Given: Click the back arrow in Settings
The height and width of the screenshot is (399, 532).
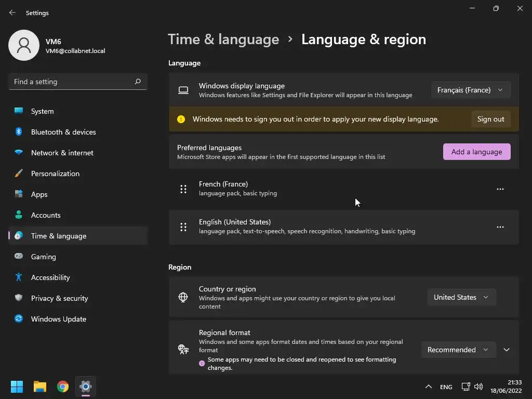Looking at the screenshot, I should click(x=12, y=13).
